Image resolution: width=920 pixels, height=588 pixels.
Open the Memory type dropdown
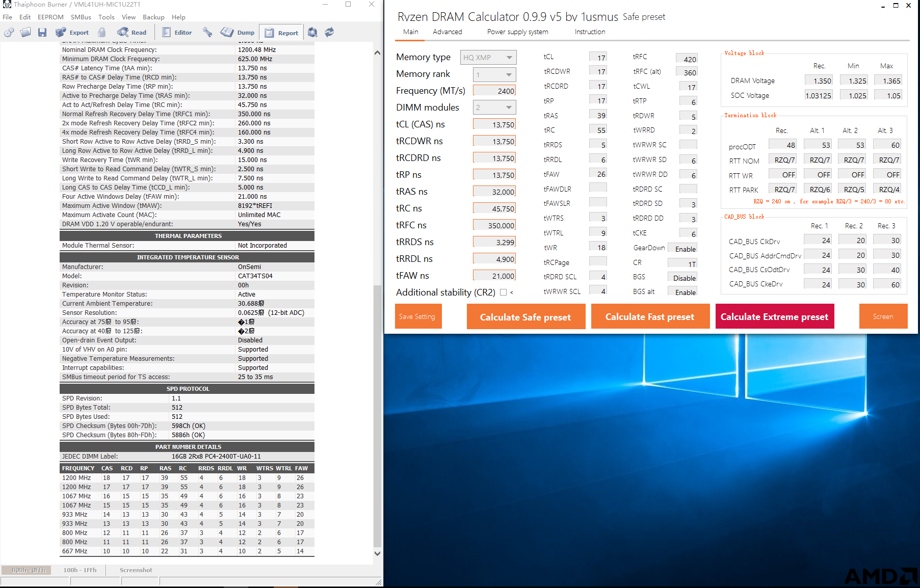pos(488,58)
